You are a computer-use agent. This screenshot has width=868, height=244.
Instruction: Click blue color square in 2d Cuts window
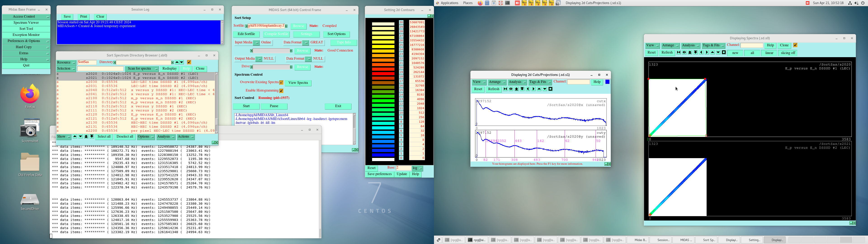pyautogui.click(x=607, y=82)
